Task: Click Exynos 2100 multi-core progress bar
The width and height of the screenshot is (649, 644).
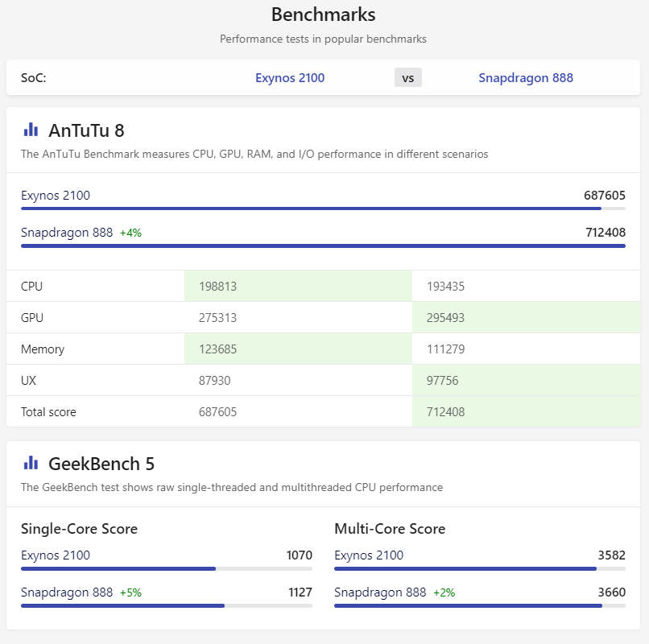Action: pyautogui.click(x=480, y=568)
